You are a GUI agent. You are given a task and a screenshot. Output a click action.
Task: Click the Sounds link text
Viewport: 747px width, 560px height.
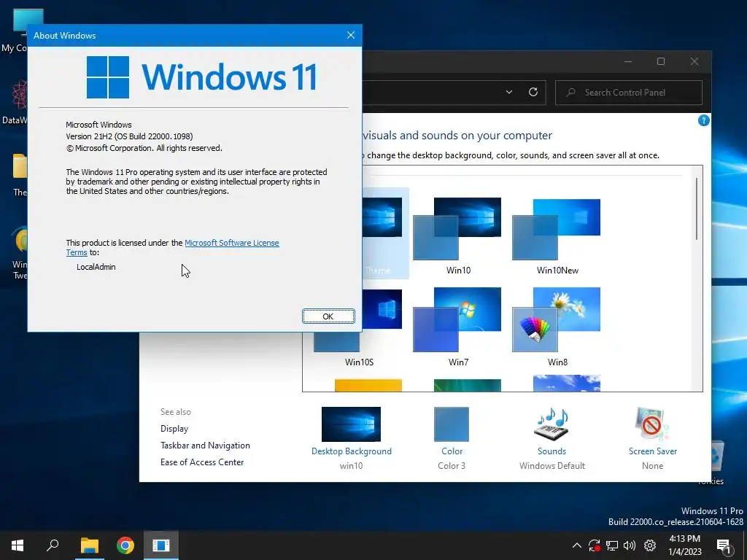pyautogui.click(x=551, y=451)
